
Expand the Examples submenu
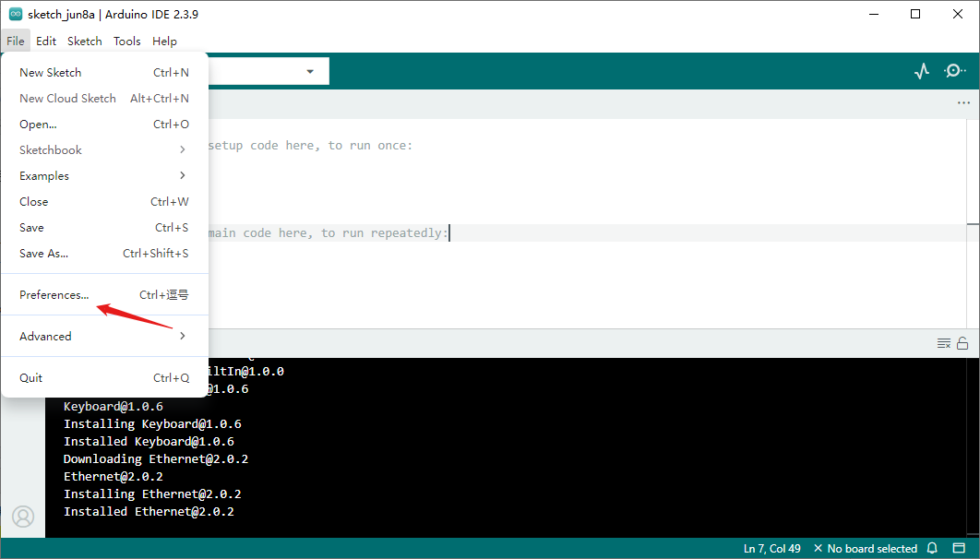tap(104, 175)
